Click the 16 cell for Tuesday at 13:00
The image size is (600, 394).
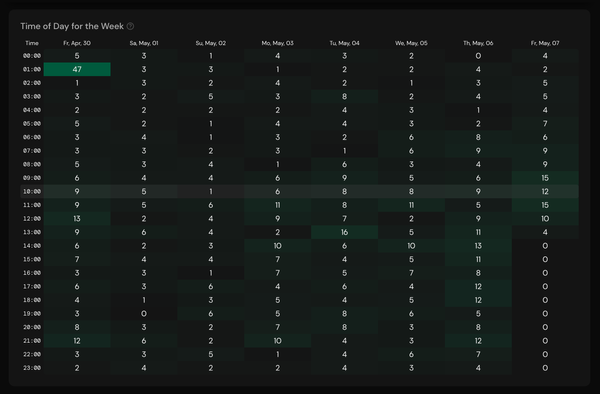point(344,232)
